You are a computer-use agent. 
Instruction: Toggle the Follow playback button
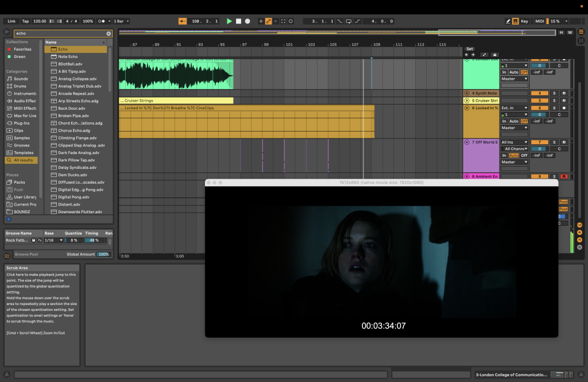click(183, 21)
